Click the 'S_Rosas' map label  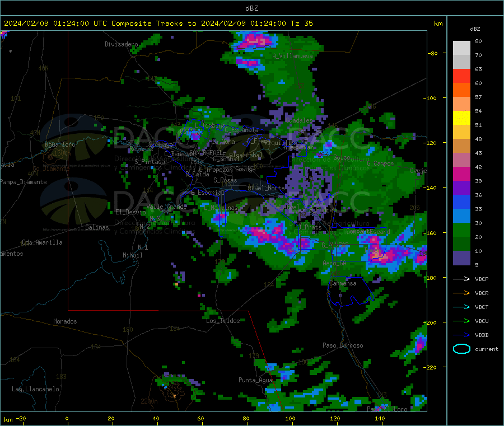point(225,180)
